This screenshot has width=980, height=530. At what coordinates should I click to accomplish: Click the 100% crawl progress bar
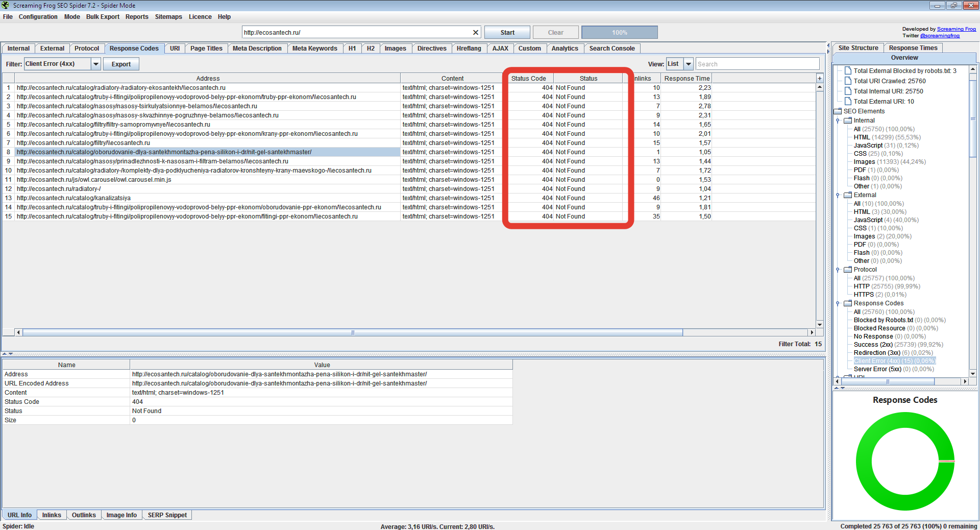(620, 32)
